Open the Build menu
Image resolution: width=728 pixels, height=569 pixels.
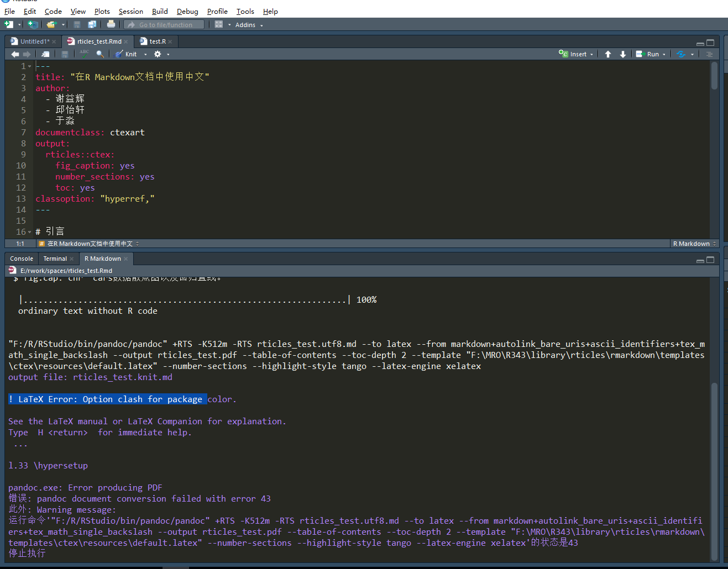click(x=160, y=11)
